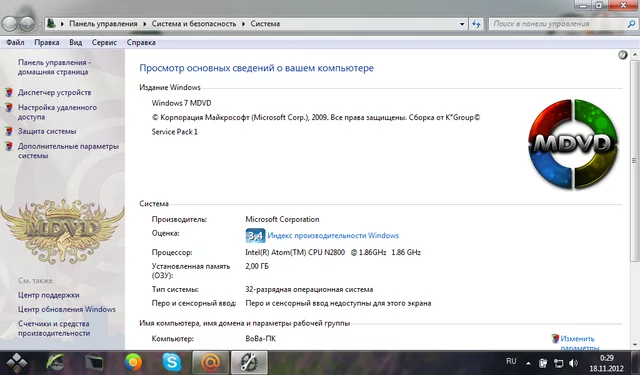Click the Индекс производительности Windows link
640x375 pixels.
333,235
